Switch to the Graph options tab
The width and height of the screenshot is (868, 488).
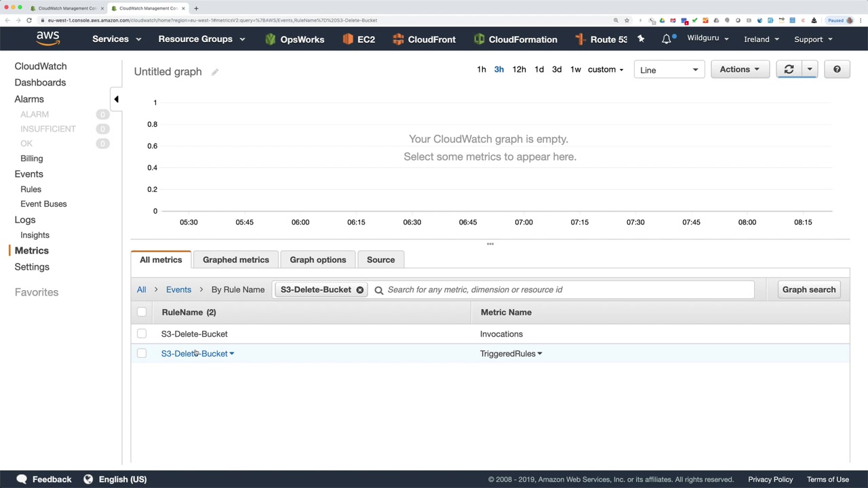coord(318,260)
